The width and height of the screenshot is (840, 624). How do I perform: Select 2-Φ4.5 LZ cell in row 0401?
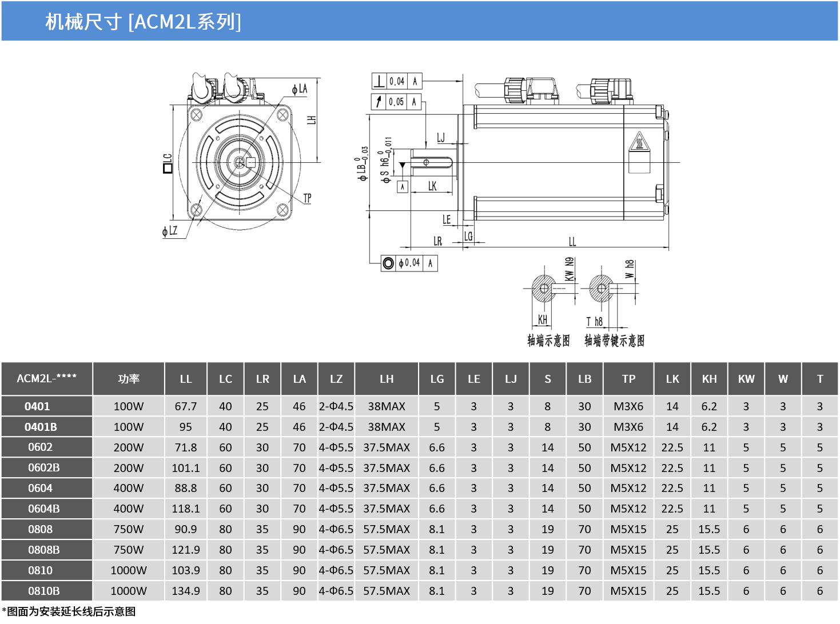coord(336,406)
